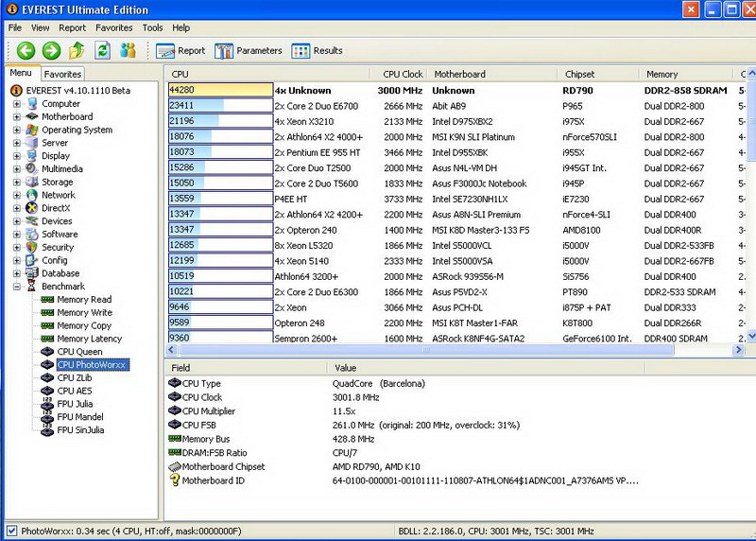This screenshot has height=541, width=756.
Task: Select the CPU PhotoWorxx tree item
Action: (x=92, y=365)
